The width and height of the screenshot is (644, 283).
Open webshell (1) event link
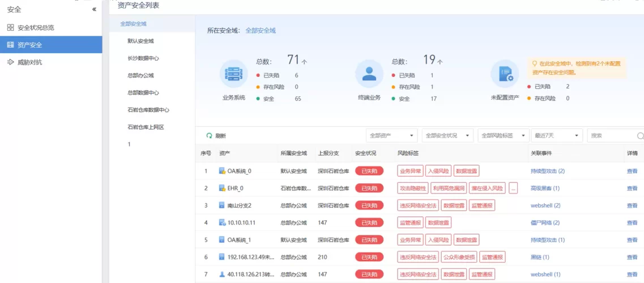[545, 275]
